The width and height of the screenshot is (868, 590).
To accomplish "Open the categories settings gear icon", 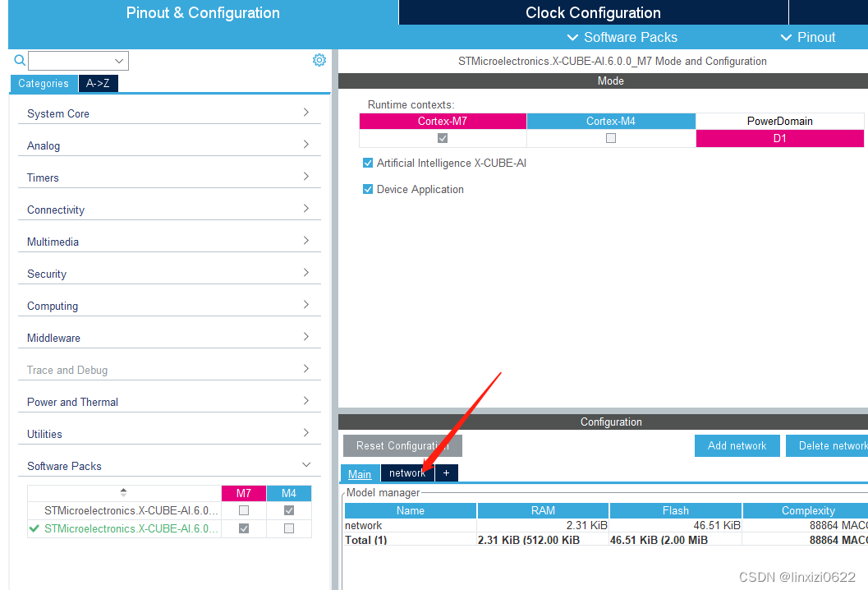I will tap(319, 60).
